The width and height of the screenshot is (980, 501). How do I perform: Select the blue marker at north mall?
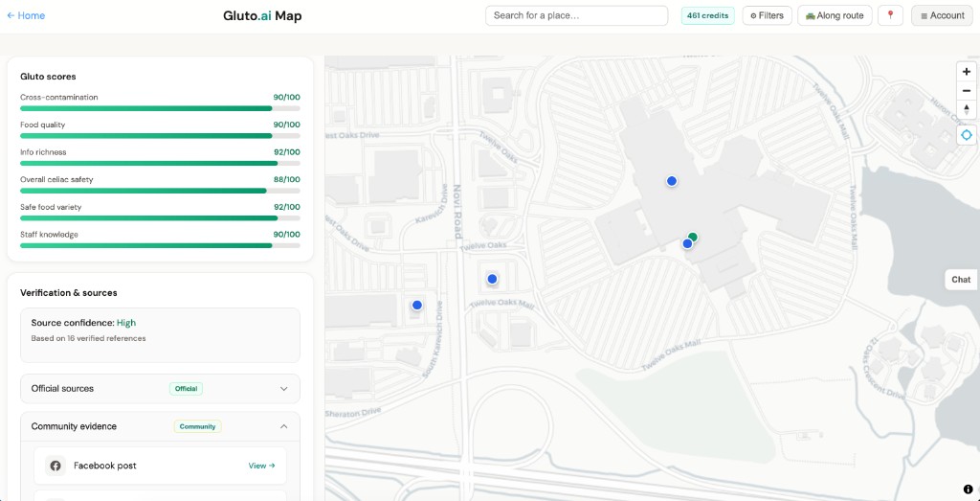[671, 181]
